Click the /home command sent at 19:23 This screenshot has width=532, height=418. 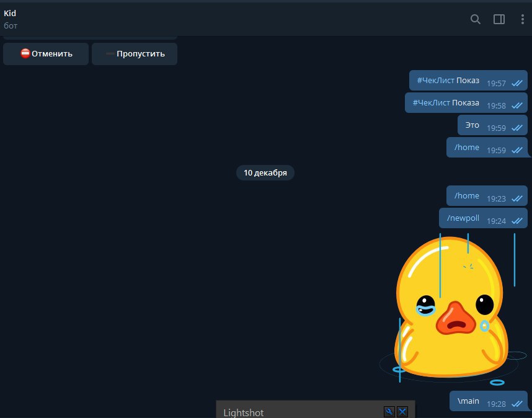pos(467,196)
